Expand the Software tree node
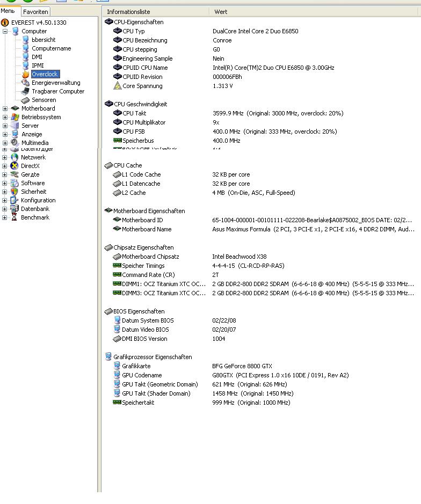Image resolution: width=421 pixels, height=504 pixels. pos(4,183)
